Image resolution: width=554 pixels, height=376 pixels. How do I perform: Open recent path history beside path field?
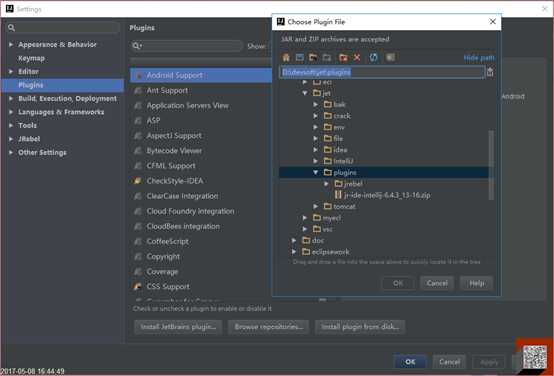pos(490,72)
